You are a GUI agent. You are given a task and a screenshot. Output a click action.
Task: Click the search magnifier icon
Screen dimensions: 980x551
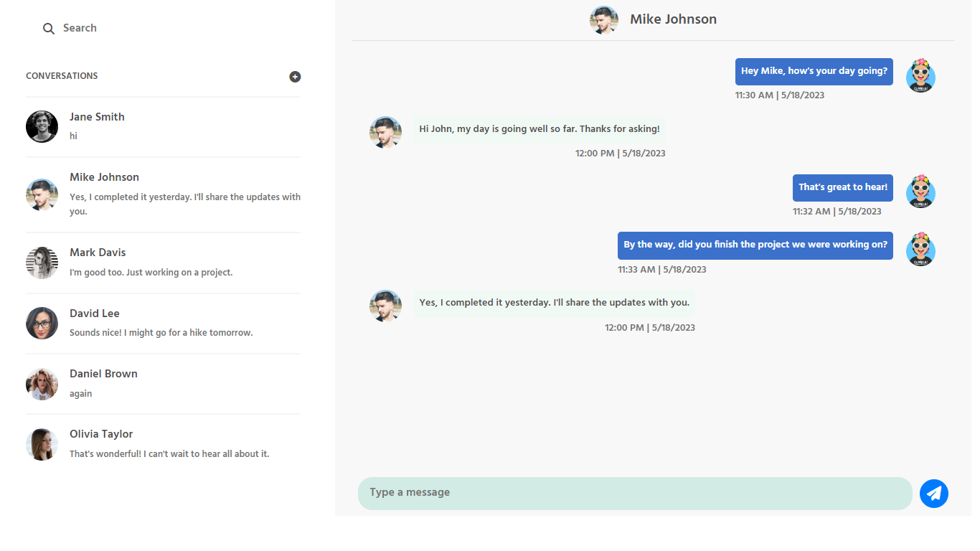pos(49,29)
